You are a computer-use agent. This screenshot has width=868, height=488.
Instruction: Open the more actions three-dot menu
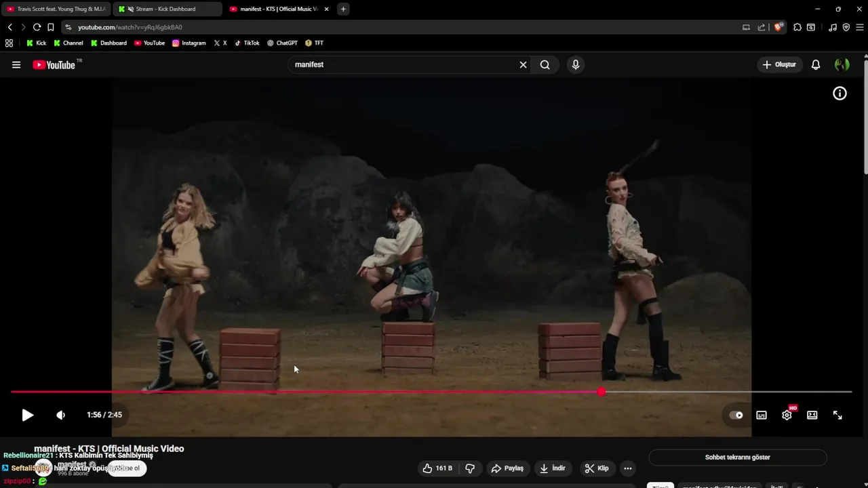click(x=628, y=468)
